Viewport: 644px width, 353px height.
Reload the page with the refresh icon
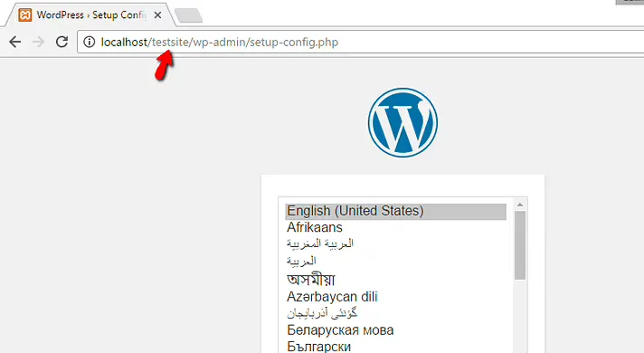point(62,42)
